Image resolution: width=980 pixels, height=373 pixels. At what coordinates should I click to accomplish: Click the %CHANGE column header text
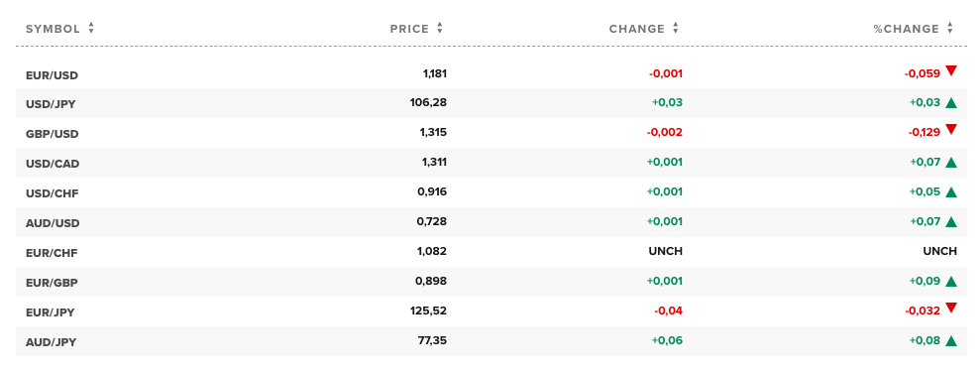(x=907, y=29)
